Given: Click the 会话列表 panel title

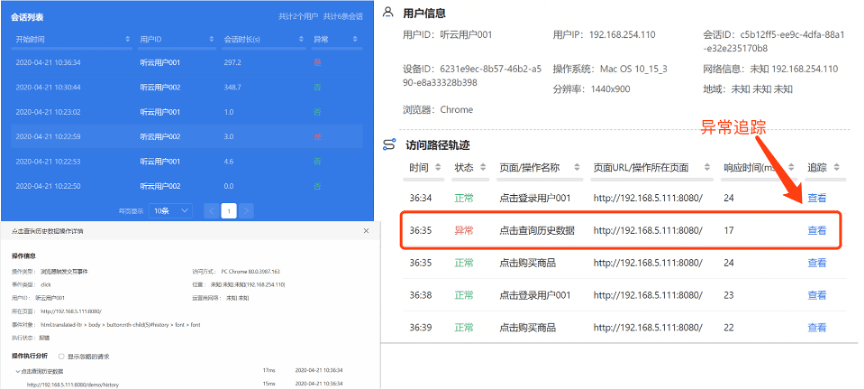Looking at the screenshot, I should [x=27, y=17].
